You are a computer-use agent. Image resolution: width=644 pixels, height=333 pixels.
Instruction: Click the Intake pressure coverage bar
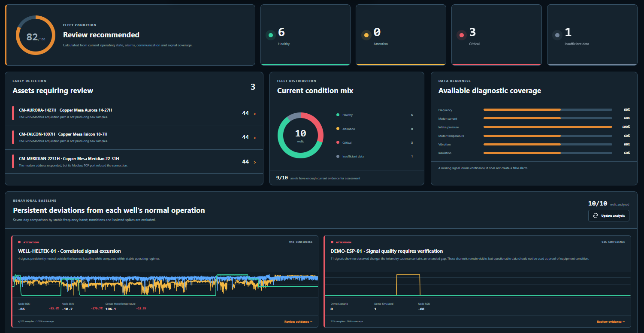point(548,127)
